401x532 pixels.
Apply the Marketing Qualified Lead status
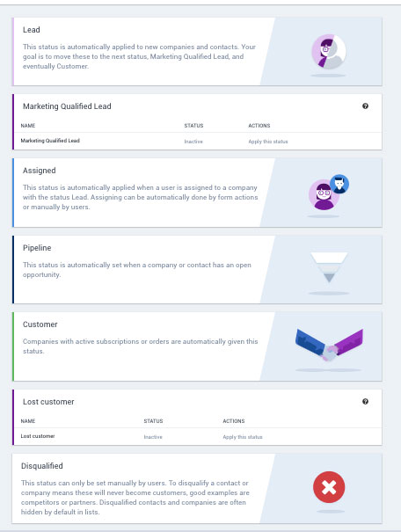point(268,142)
